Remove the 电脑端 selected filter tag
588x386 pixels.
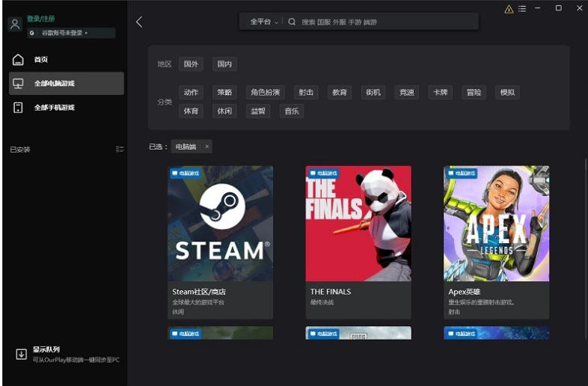(207, 147)
